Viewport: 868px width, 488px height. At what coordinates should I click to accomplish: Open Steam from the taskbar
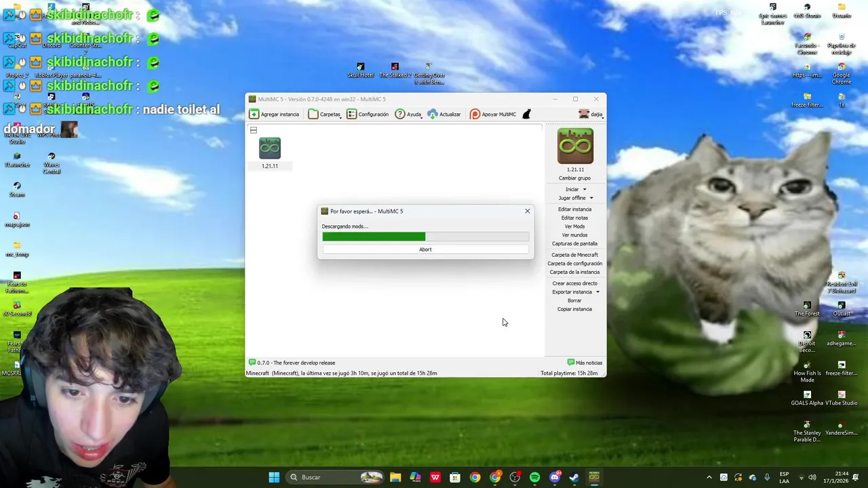point(574,477)
